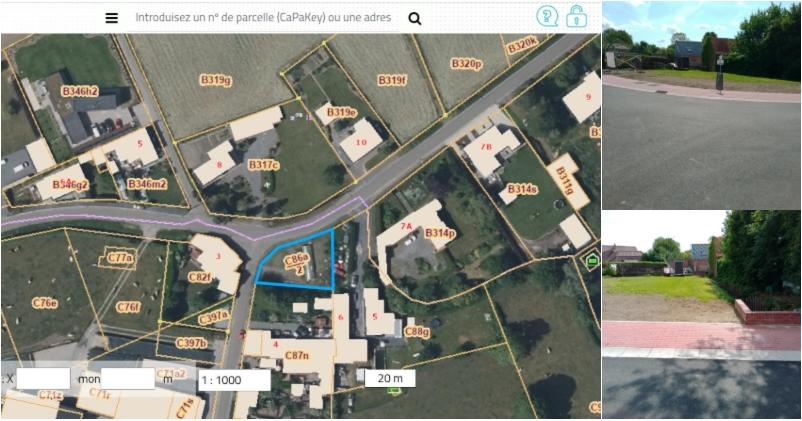Open the 1 : 1000 scale selector
The width and height of the screenshot is (802, 421).
pyautogui.click(x=234, y=380)
